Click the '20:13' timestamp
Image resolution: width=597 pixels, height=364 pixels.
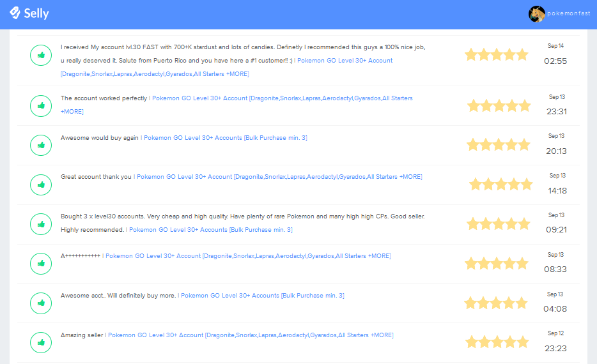(556, 151)
